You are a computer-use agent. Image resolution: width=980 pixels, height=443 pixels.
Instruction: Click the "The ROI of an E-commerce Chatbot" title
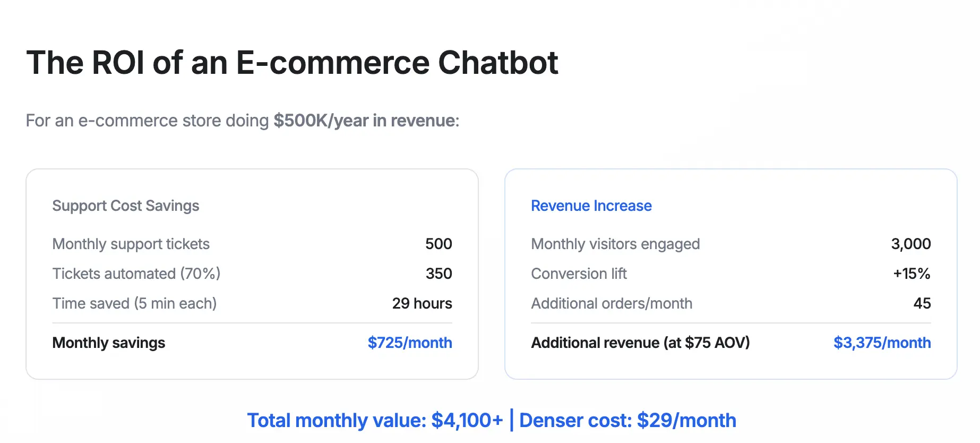point(292,63)
